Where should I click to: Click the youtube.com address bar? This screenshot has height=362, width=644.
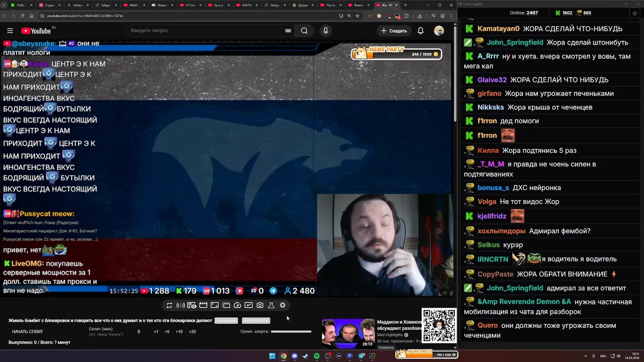tap(191, 16)
